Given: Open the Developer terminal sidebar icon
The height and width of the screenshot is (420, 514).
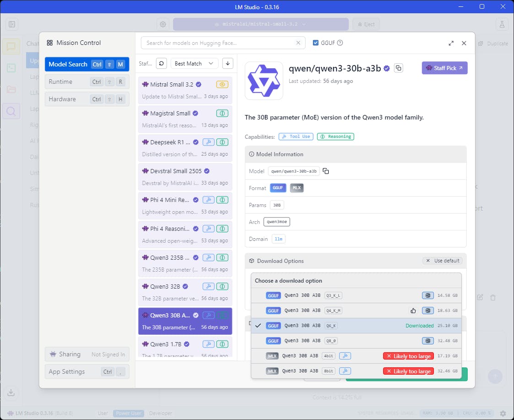Looking at the screenshot, I should [x=11, y=68].
